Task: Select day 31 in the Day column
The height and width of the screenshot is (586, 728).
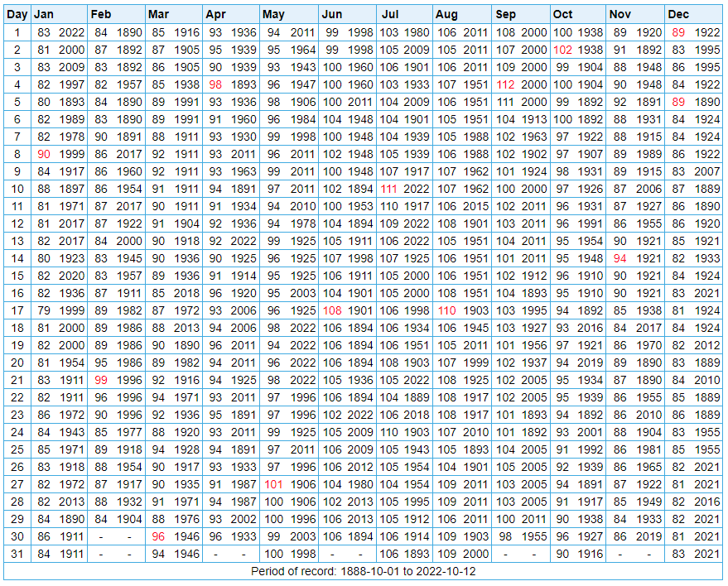Action: click(x=17, y=554)
